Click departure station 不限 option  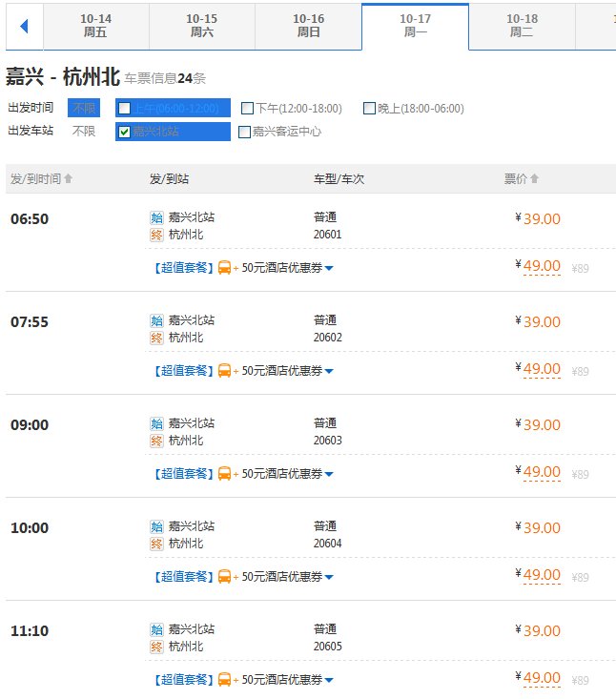[x=84, y=131]
